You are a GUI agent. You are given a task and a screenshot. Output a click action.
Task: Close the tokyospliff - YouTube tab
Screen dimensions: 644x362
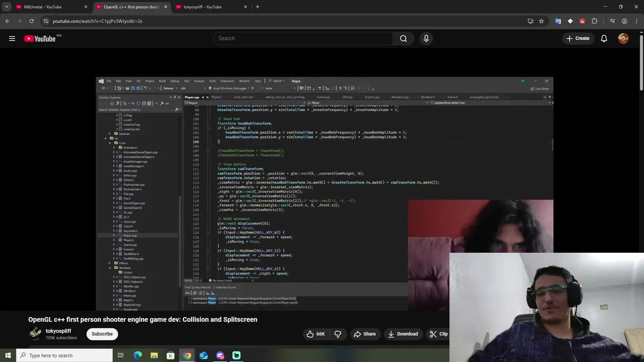[x=246, y=7]
